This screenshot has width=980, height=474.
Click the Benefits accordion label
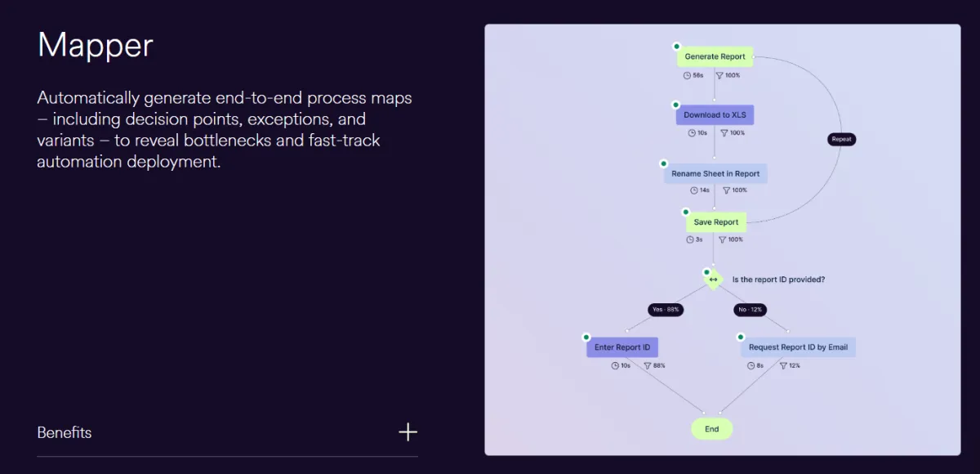coord(65,432)
